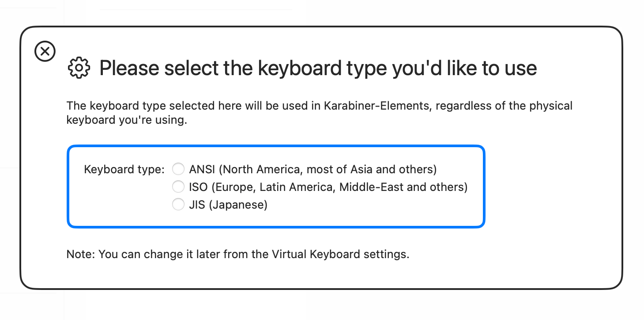The width and height of the screenshot is (644, 320).
Task: Click the ISO (Europe, Latin America) label
Action: (x=328, y=187)
